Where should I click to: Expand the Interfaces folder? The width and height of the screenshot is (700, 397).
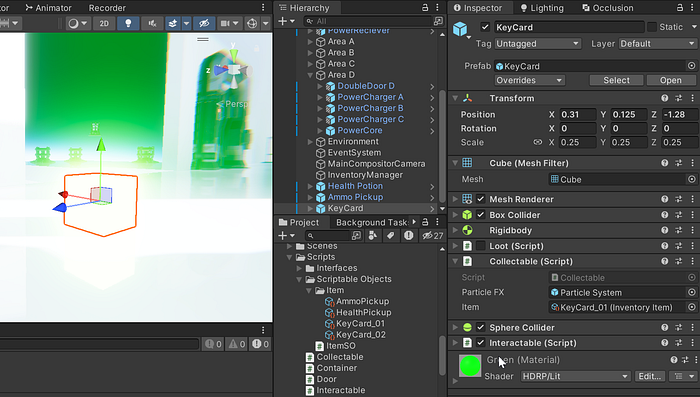pyautogui.click(x=300, y=268)
